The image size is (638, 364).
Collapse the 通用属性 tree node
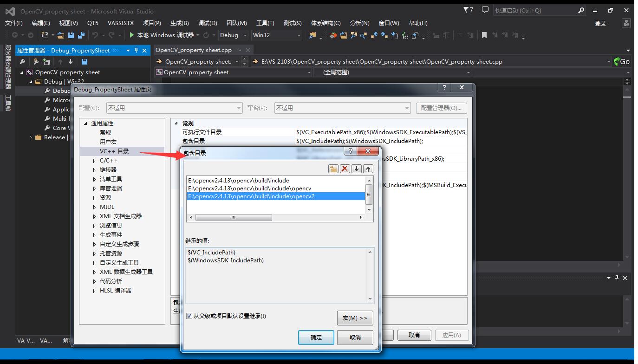(86, 123)
